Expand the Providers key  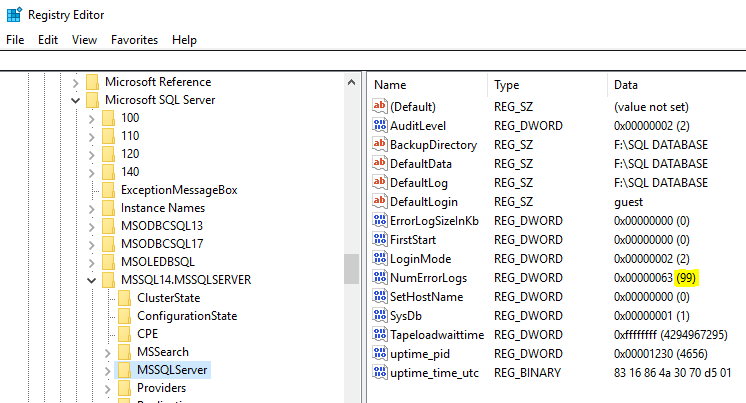tap(108, 389)
